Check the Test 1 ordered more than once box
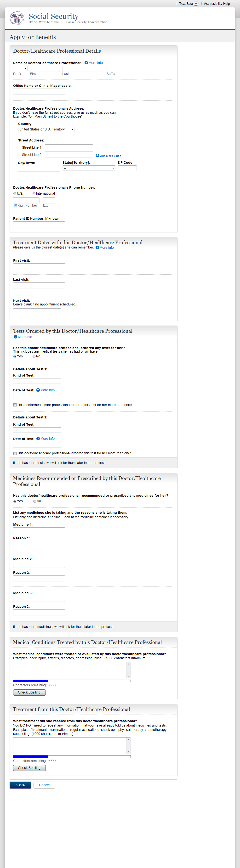Image resolution: width=240 pixels, height=868 pixels. click(x=15, y=405)
